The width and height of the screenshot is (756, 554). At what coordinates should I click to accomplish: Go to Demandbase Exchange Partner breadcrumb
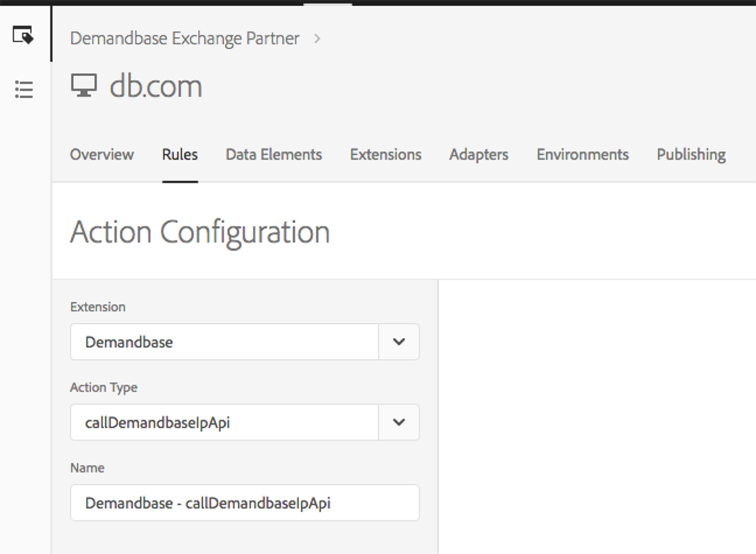(185, 38)
